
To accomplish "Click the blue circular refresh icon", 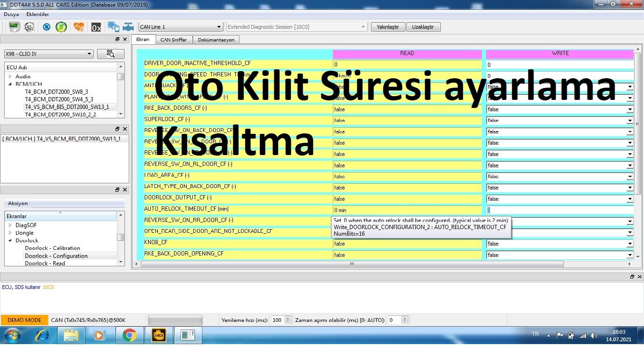I will (47, 27).
